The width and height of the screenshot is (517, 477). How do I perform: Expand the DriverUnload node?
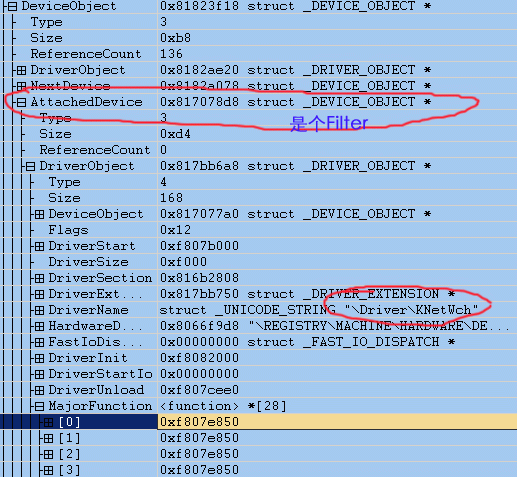[x=39, y=390]
